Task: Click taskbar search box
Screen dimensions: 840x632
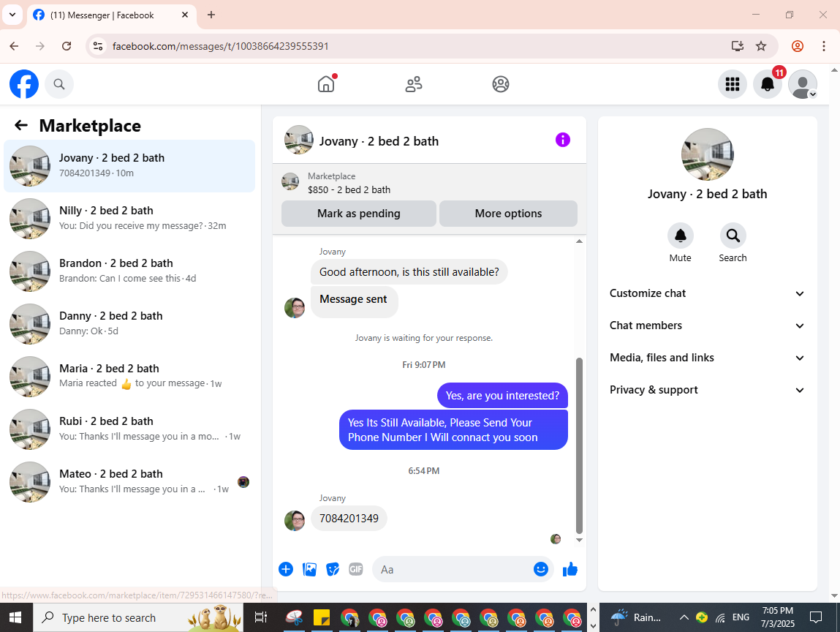Action: click(x=138, y=617)
